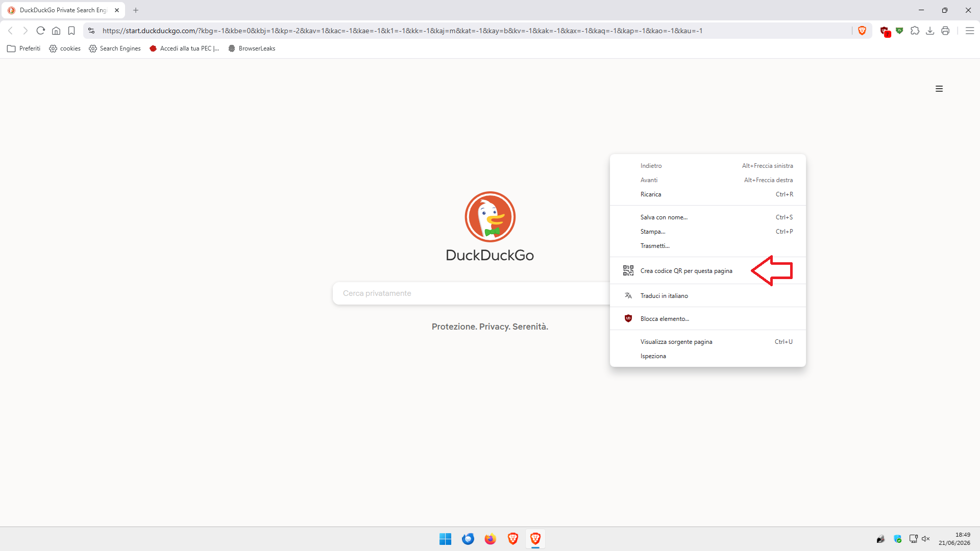Open the cookies bookmark
980x551 pixels.
pos(65,48)
